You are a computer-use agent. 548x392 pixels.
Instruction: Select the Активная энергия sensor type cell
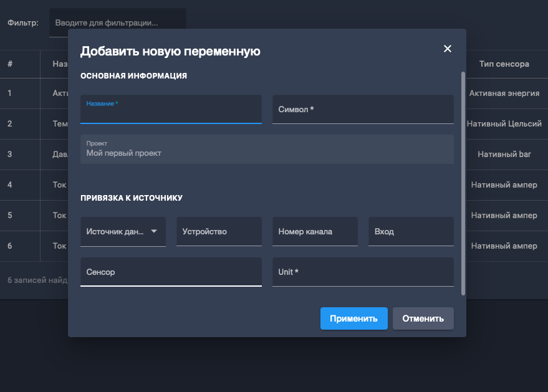click(x=504, y=93)
